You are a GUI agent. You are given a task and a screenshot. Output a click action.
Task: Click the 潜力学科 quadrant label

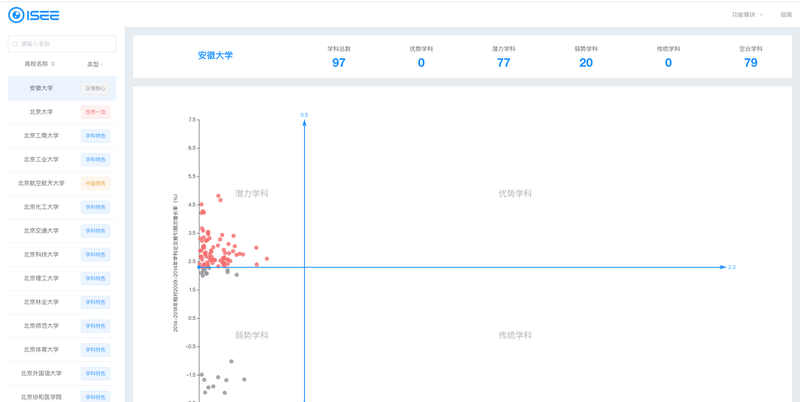252,194
